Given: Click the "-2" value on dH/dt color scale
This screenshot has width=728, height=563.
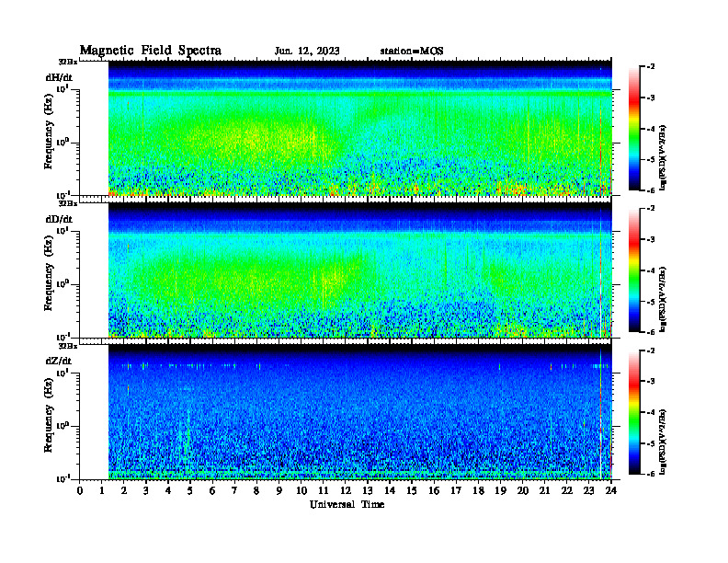Looking at the screenshot, I should [651, 67].
